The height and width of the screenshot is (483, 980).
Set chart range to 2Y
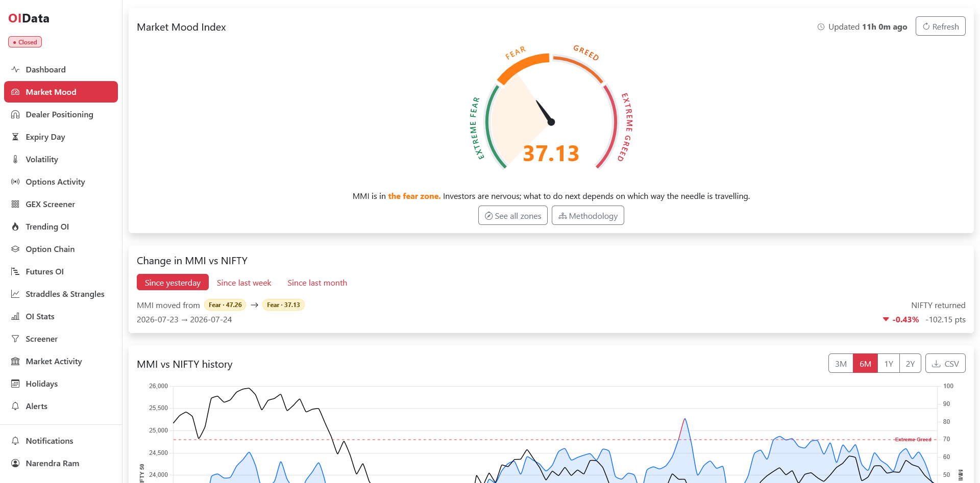pos(910,364)
